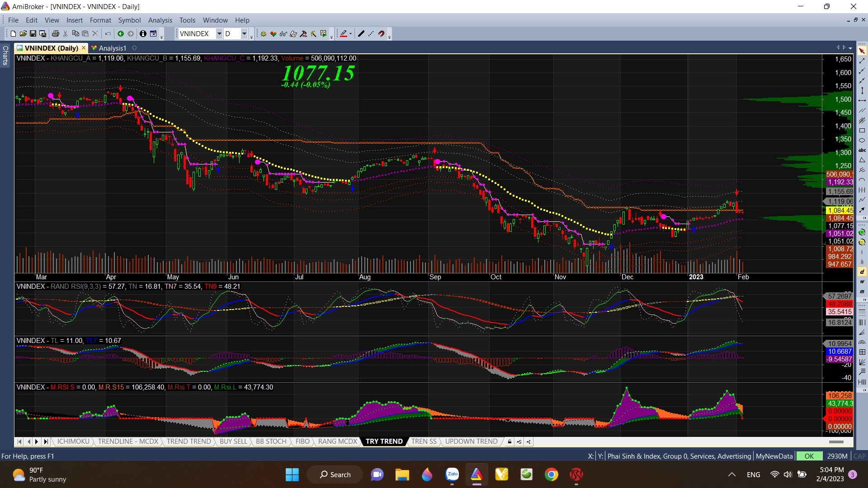Select the Ellipse drawing tool
The width and height of the screenshot is (868, 488).
click(862, 140)
